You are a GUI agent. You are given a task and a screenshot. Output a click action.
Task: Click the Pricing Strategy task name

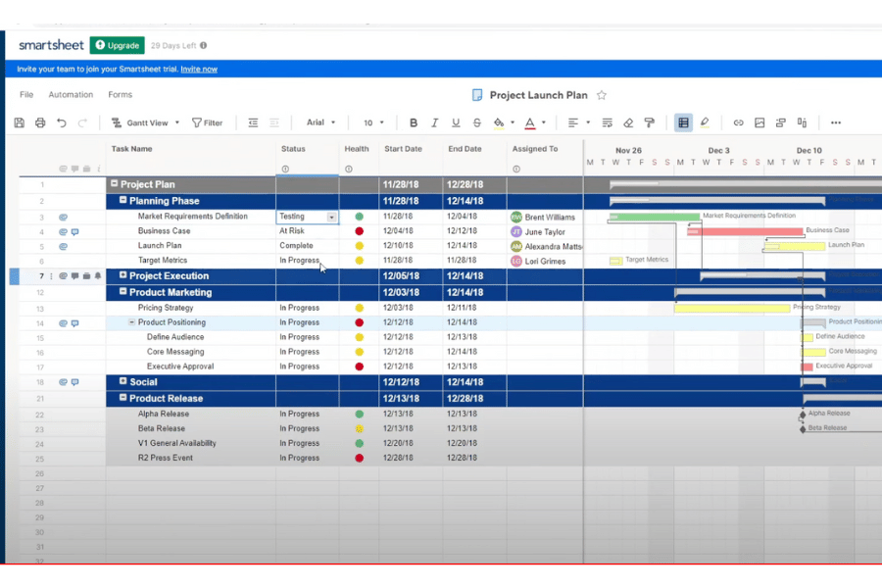pyautogui.click(x=166, y=308)
